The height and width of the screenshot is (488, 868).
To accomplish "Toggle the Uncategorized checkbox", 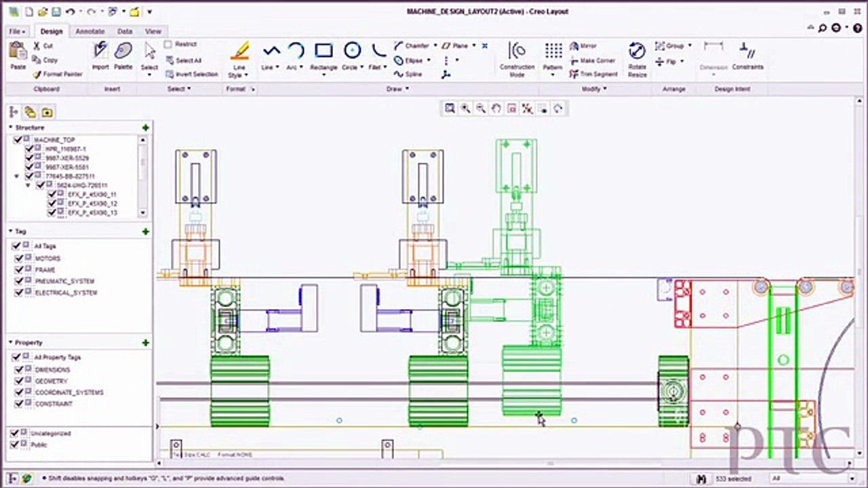I will coord(16,432).
